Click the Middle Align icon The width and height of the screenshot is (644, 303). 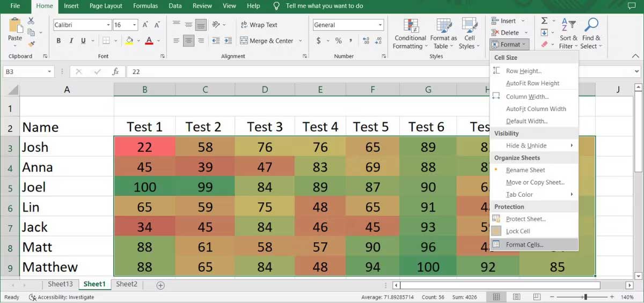pos(188,25)
